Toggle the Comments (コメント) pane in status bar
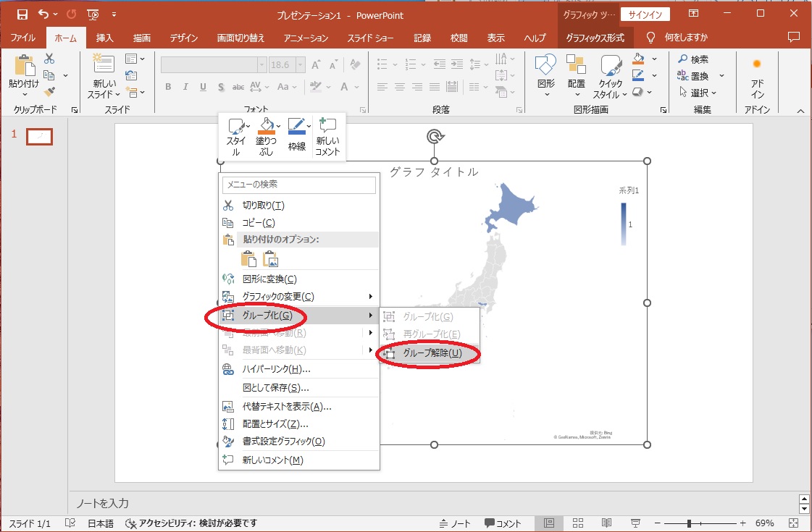The height and width of the screenshot is (532, 812). [x=503, y=523]
